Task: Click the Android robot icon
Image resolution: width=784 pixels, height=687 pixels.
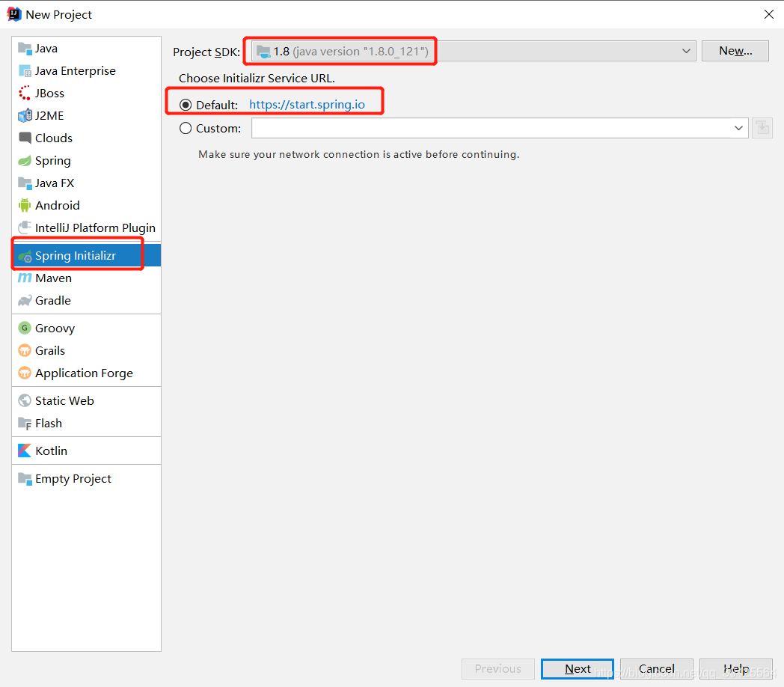Action: coord(25,205)
